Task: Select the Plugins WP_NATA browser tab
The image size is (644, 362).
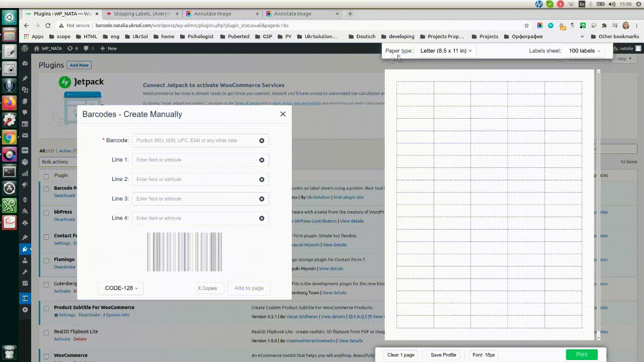Action: 61,14
